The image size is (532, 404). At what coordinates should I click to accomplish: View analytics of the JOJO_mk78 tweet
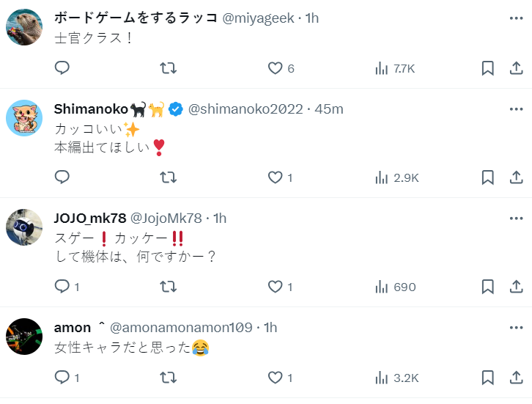[x=395, y=287]
